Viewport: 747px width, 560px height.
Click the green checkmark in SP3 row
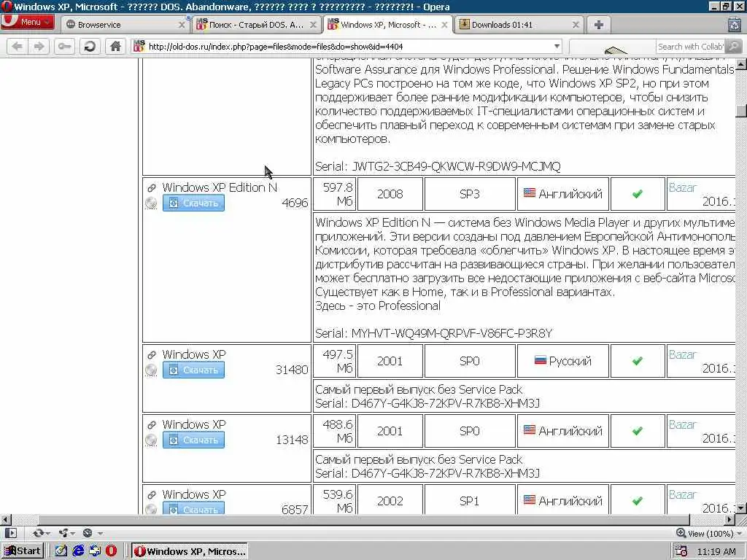638,194
